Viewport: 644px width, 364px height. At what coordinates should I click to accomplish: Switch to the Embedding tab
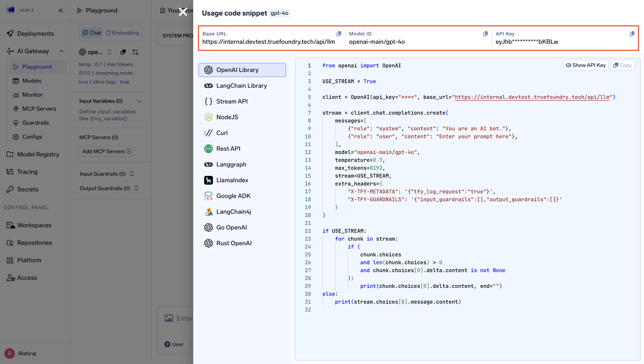(122, 33)
